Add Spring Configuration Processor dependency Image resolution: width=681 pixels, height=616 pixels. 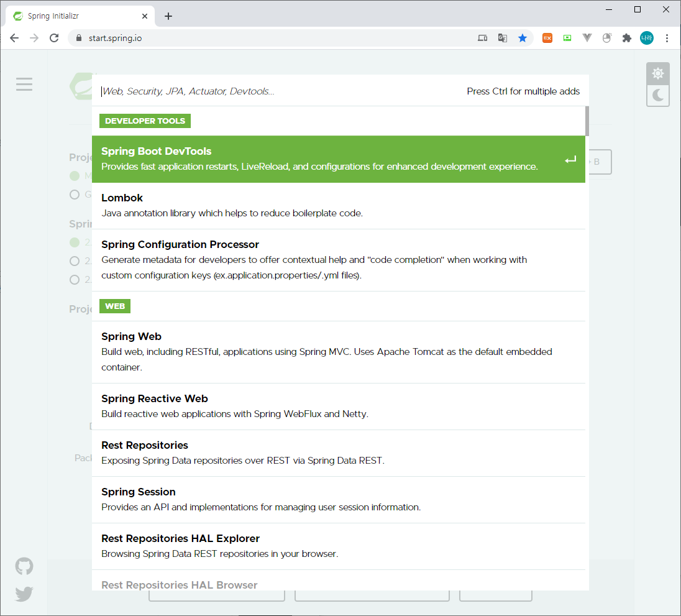click(339, 260)
